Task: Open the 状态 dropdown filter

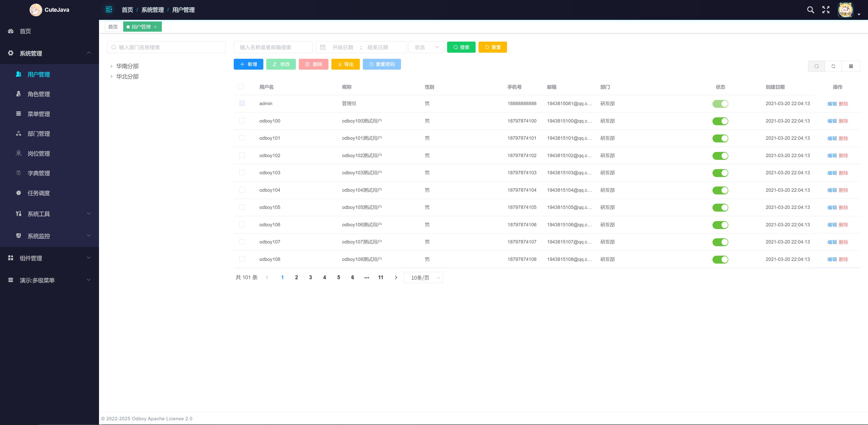Action: coord(426,47)
